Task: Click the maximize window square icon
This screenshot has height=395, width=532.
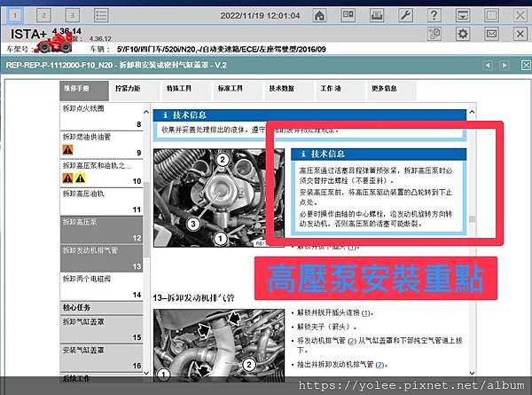Action: pos(491,15)
